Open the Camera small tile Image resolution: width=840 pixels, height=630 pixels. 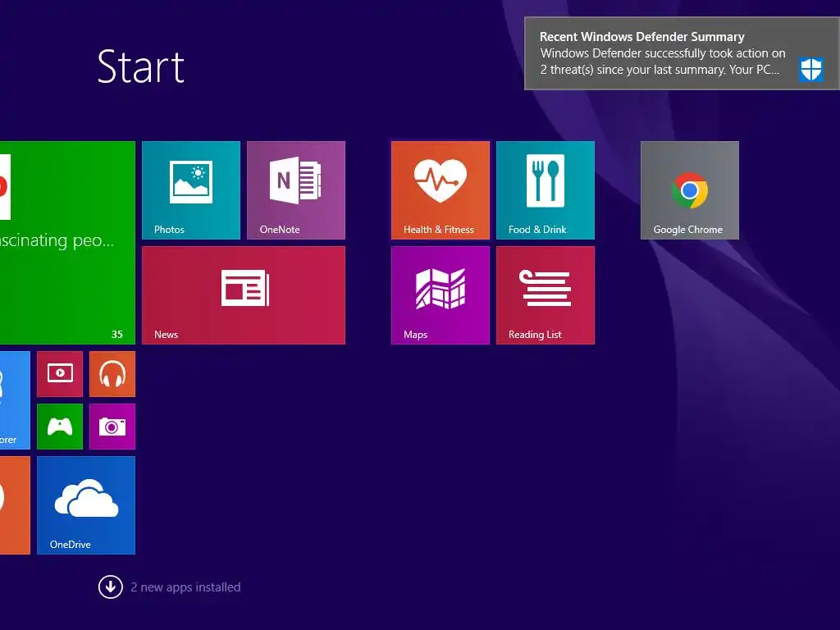click(x=112, y=427)
